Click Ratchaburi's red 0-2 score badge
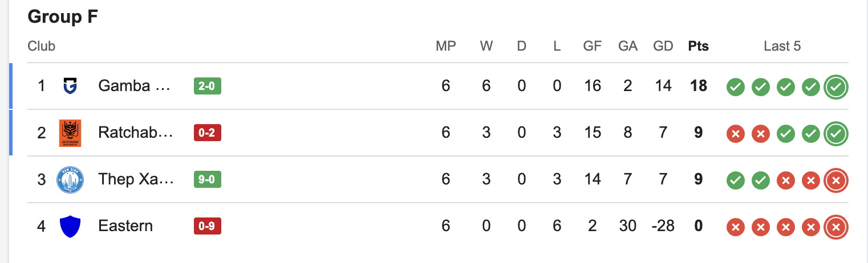868x263 pixels. click(207, 133)
